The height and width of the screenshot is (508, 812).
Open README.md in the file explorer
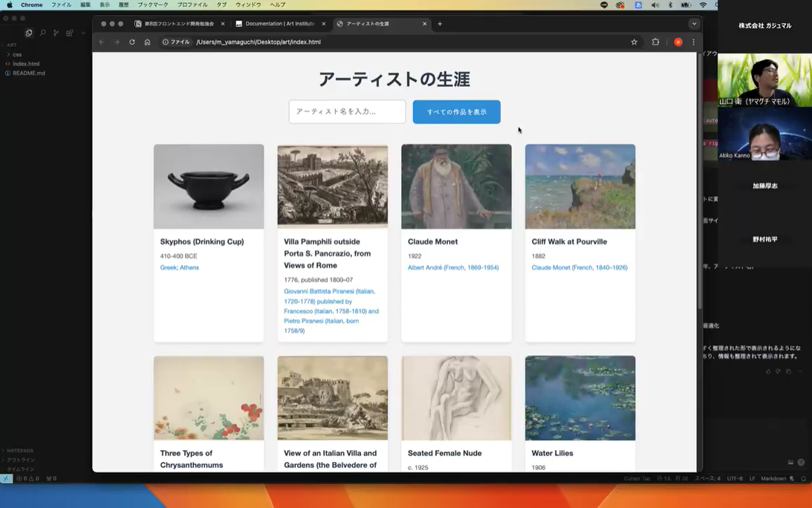coord(28,73)
